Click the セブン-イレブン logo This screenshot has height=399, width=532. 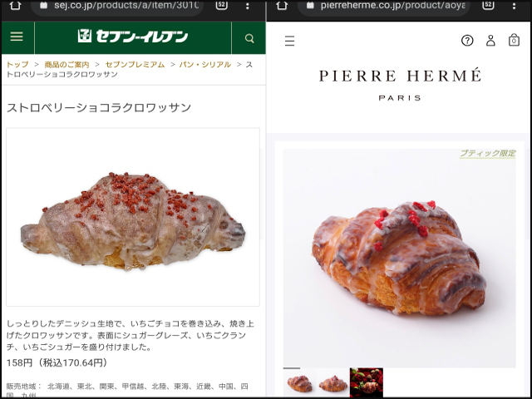tap(133, 36)
